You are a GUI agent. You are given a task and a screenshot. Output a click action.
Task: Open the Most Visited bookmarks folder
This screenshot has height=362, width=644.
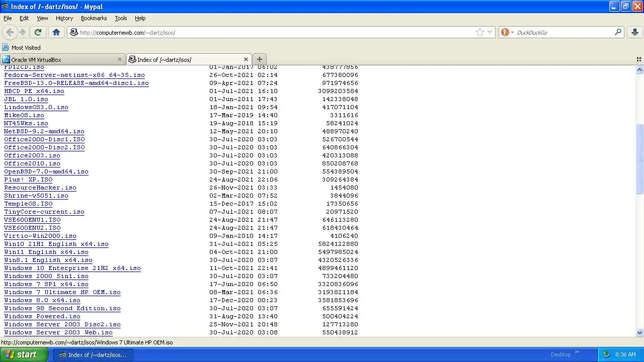pyautogui.click(x=21, y=48)
